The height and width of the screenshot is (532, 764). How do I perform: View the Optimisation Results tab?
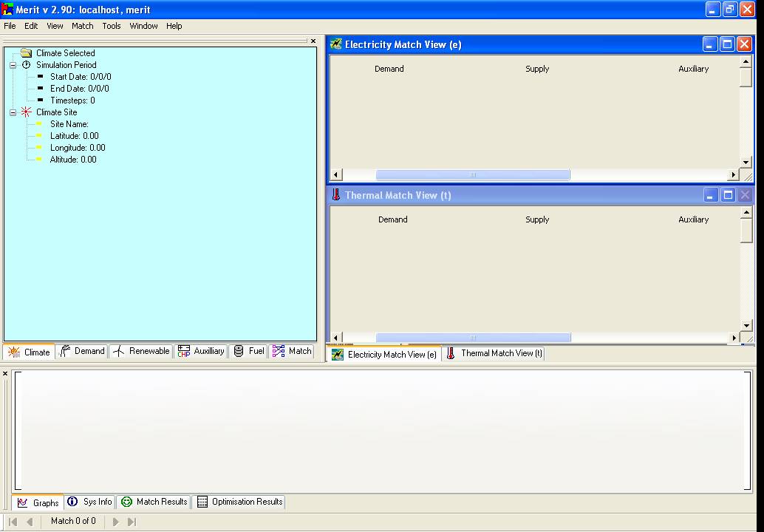coord(240,502)
